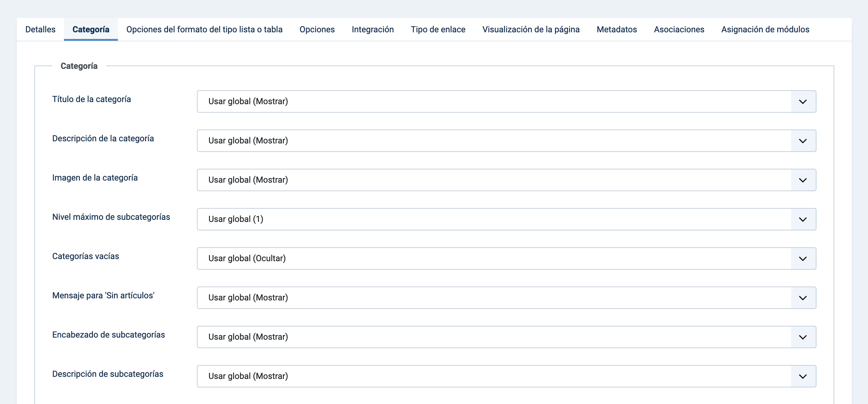This screenshot has width=868, height=404.
Task: Open Visualización de la página tab
Action: point(531,29)
